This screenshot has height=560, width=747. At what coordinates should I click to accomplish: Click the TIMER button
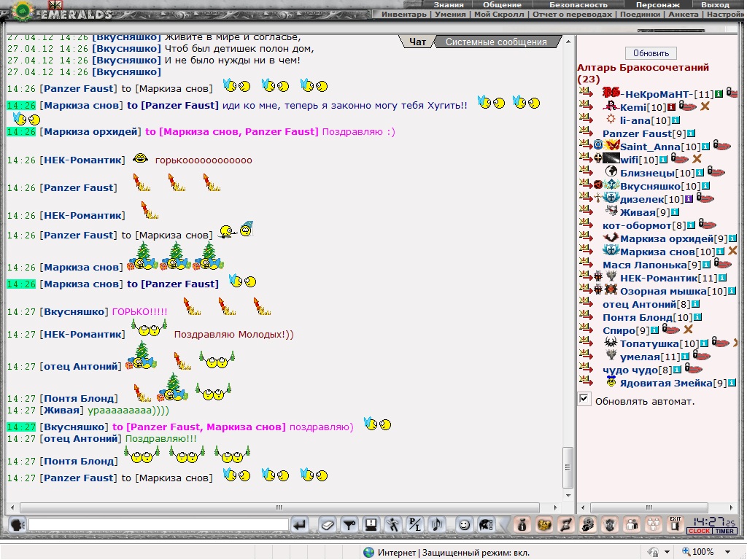pos(724,531)
